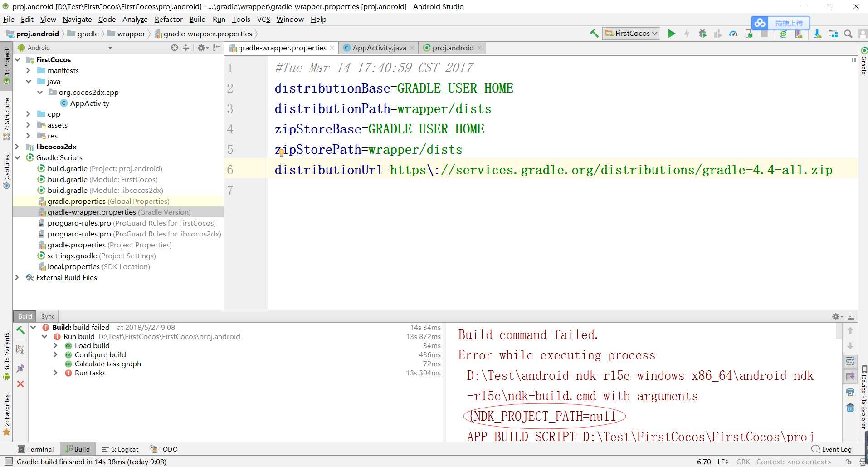Pin the Build tab

coord(20,369)
